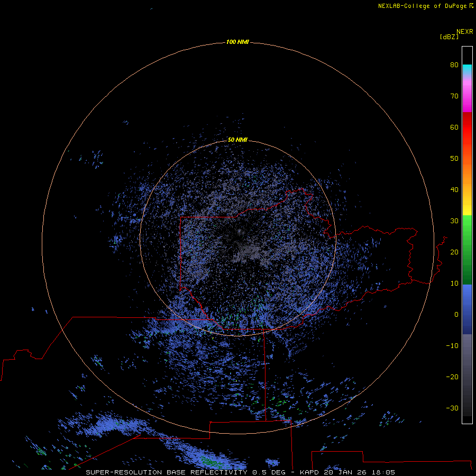Click the 10 dBZ scale value
The width and height of the screenshot is (476, 476).
click(x=454, y=283)
